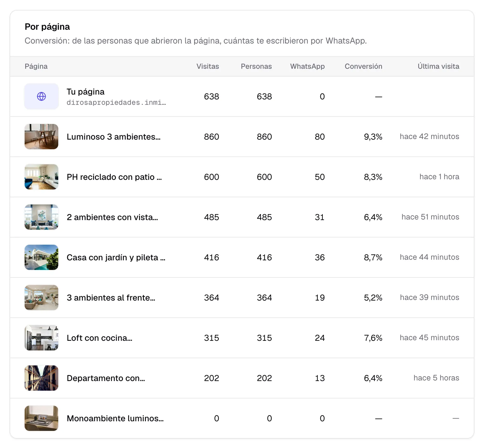Image resolution: width=484 pixels, height=448 pixels.
Task: Click the Visitas column header
Action: click(208, 66)
